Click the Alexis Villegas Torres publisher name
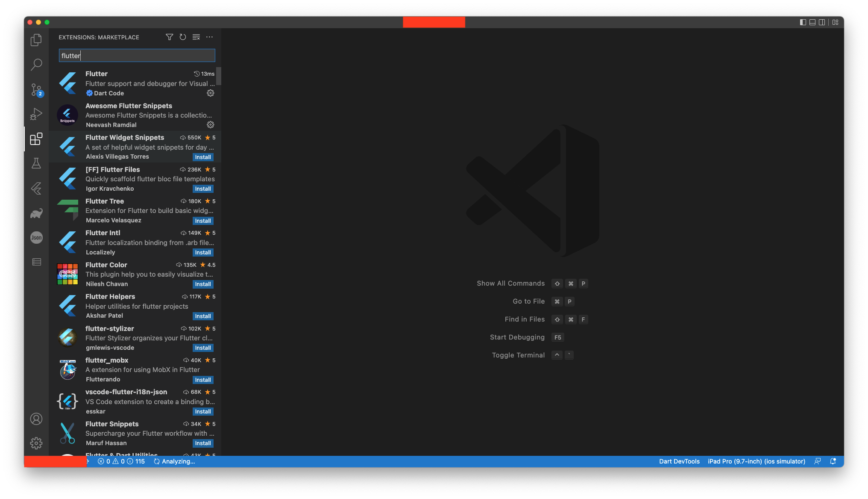 point(117,157)
